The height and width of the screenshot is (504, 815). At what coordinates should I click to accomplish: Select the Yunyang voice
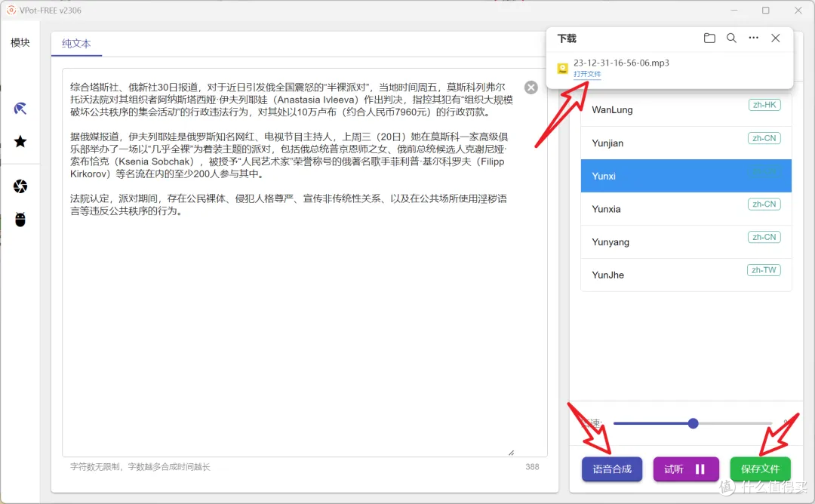click(686, 242)
